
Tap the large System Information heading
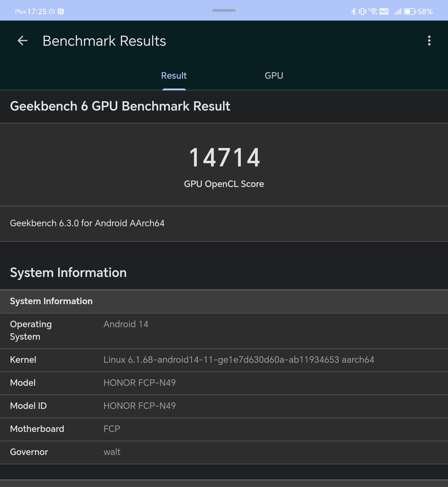click(68, 272)
